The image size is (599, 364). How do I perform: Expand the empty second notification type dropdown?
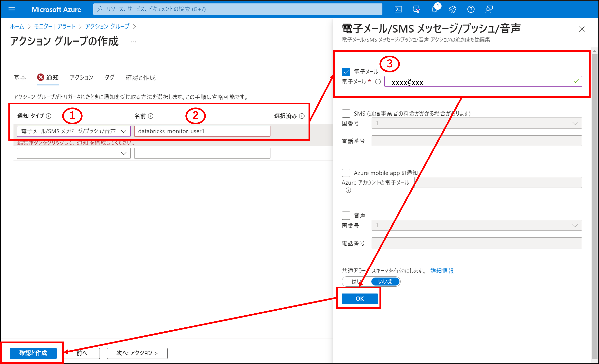pyautogui.click(x=74, y=153)
